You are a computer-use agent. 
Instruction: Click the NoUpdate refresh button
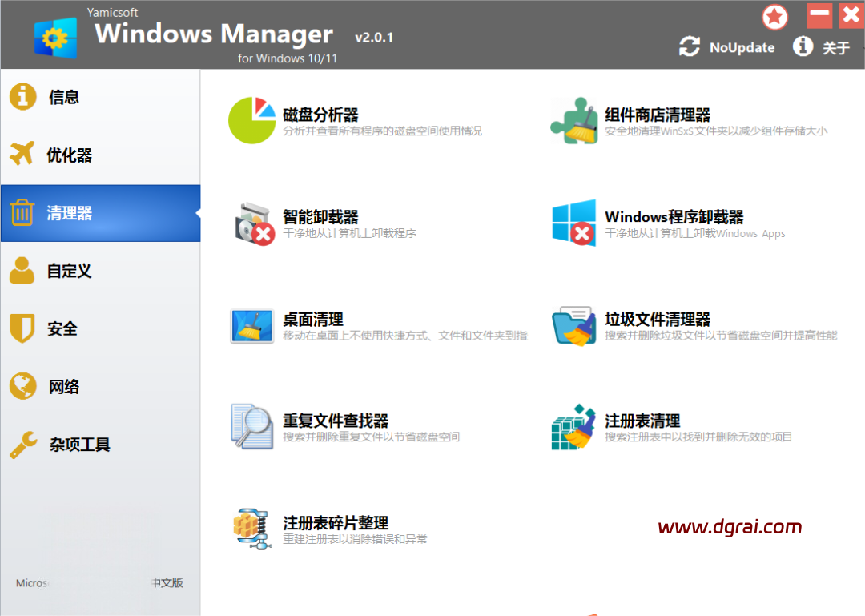tap(726, 47)
